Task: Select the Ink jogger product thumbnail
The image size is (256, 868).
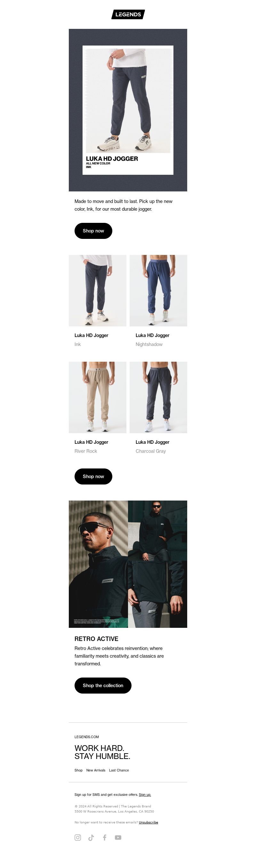Action: click(x=98, y=291)
